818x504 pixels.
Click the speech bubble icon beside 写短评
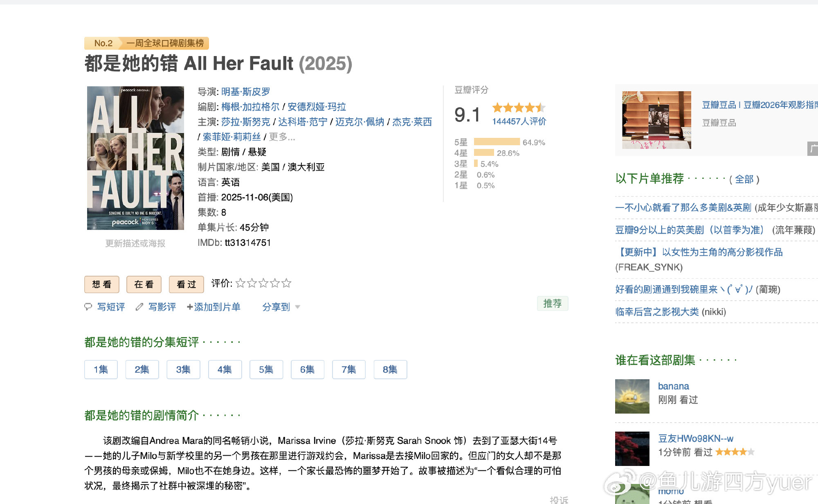(88, 307)
